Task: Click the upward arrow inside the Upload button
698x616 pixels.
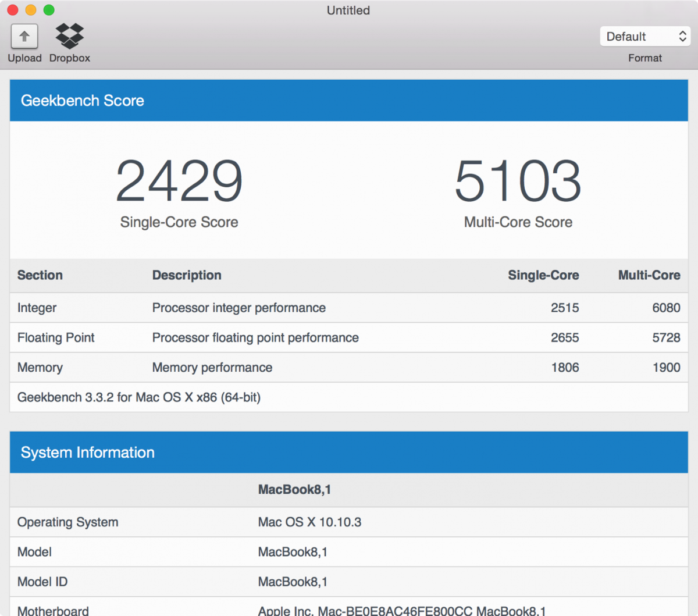Action: coord(24,36)
